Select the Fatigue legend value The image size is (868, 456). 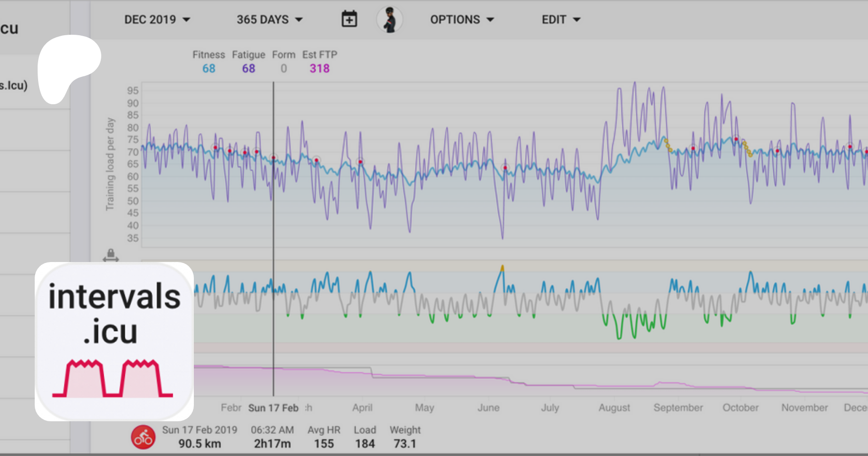coord(248,69)
